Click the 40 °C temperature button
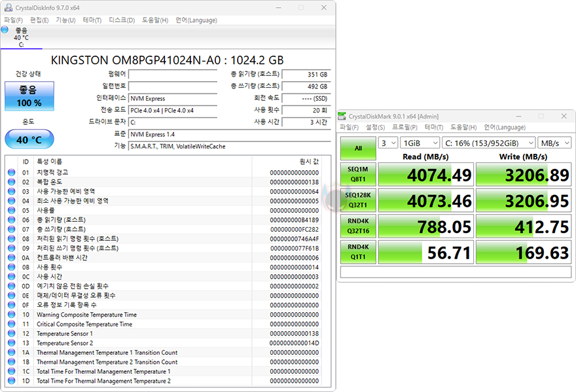 pyautogui.click(x=29, y=139)
